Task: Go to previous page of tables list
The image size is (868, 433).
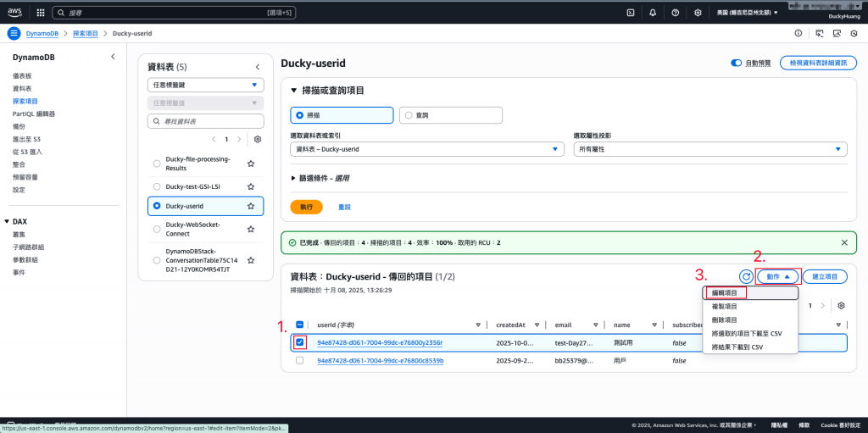Action: tap(214, 140)
